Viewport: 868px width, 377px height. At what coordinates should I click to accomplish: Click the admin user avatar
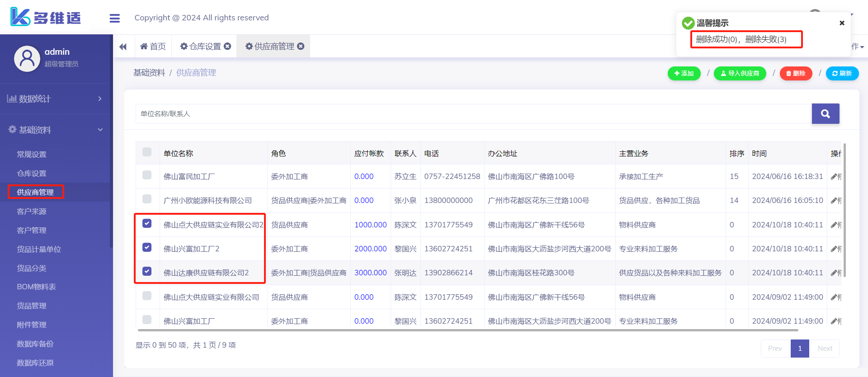click(x=27, y=58)
